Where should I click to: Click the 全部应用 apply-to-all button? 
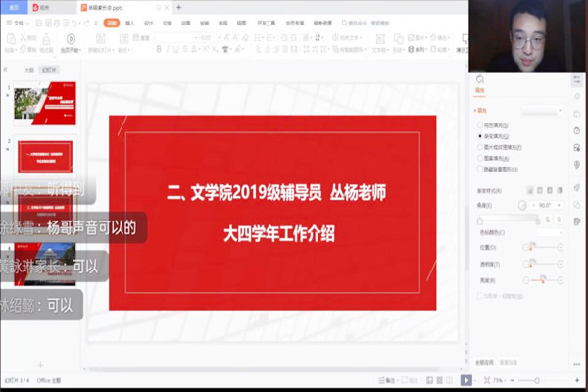(482, 362)
